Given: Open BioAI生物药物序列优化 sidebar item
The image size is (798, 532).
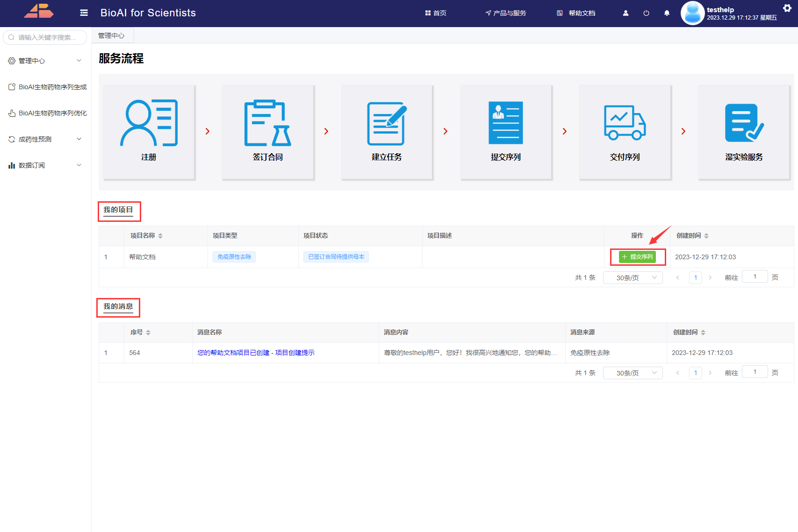Looking at the screenshot, I should click(45, 113).
